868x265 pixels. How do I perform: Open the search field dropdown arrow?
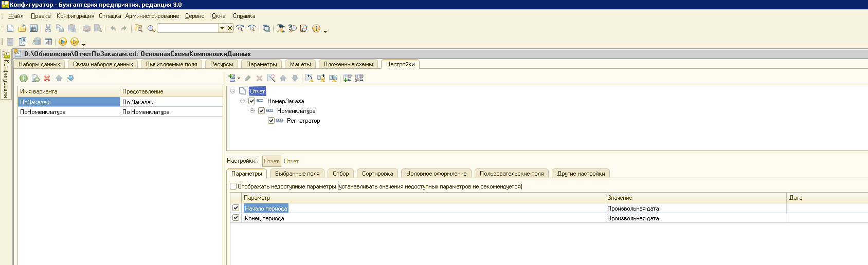click(x=222, y=28)
